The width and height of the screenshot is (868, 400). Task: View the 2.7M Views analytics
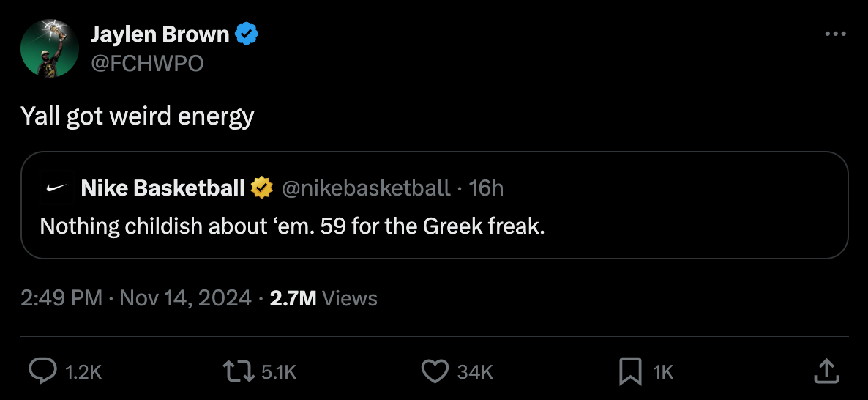click(x=323, y=298)
